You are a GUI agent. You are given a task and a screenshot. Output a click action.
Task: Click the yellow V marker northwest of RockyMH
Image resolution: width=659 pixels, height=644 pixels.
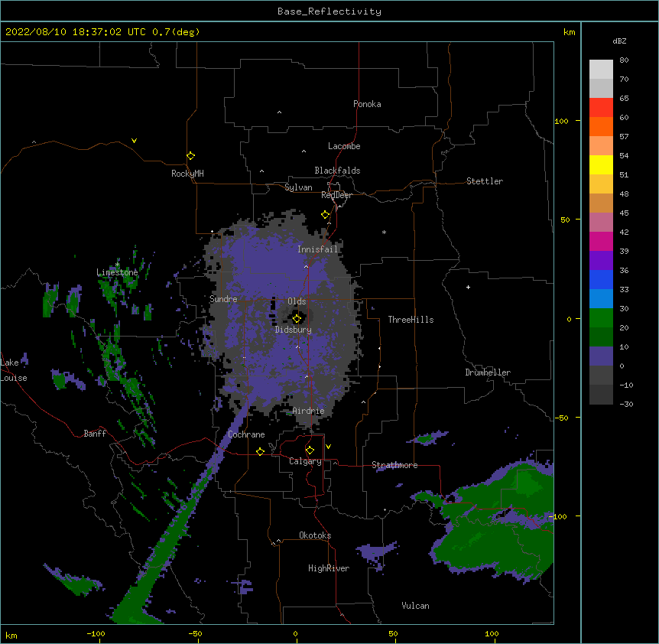pyautogui.click(x=134, y=141)
